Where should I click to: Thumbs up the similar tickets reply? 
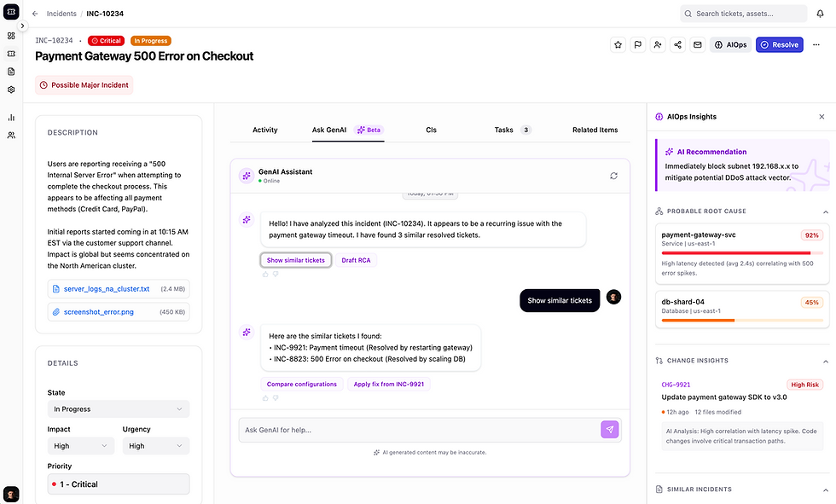[265, 398]
